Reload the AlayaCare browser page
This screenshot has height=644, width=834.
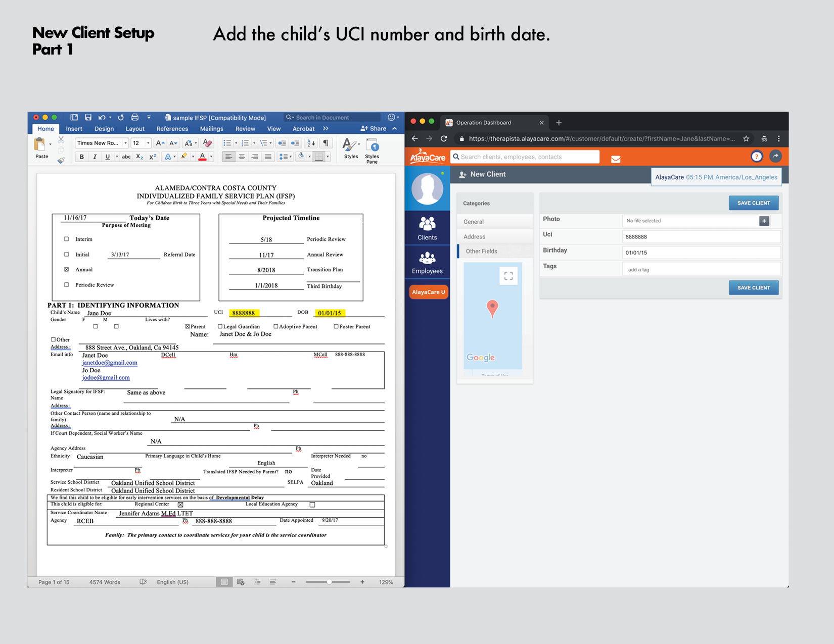pyautogui.click(x=444, y=138)
